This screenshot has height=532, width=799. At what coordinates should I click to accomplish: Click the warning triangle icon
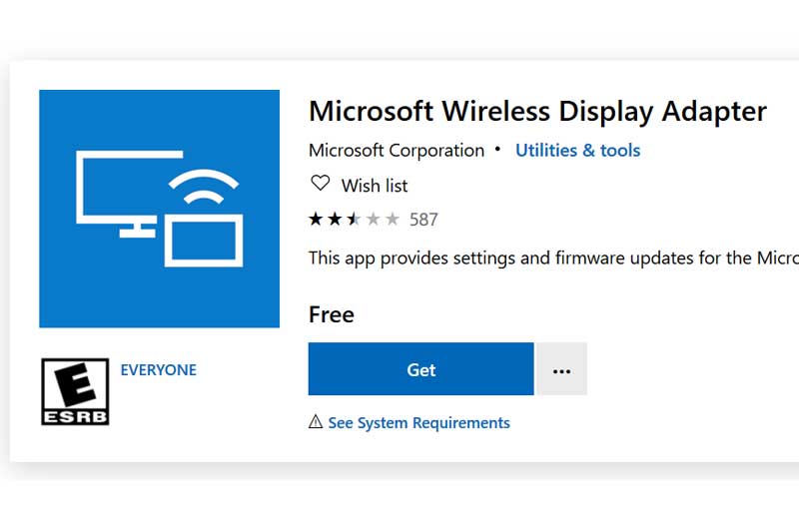coord(316,421)
